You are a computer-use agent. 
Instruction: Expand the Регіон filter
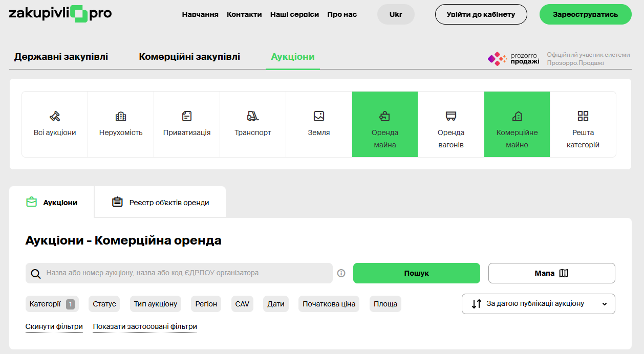pyautogui.click(x=206, y=304)
